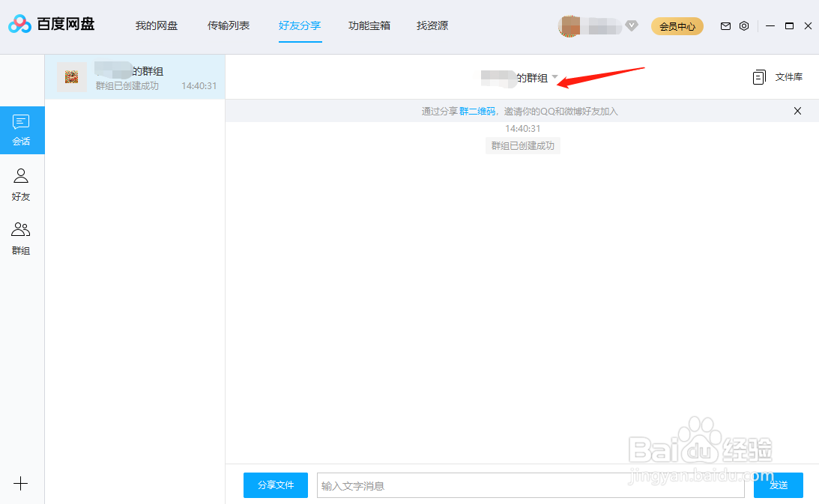This screenshot has width=819, height=504.
Task: Open the 文件库 group file library
Action: click(778, 76)
